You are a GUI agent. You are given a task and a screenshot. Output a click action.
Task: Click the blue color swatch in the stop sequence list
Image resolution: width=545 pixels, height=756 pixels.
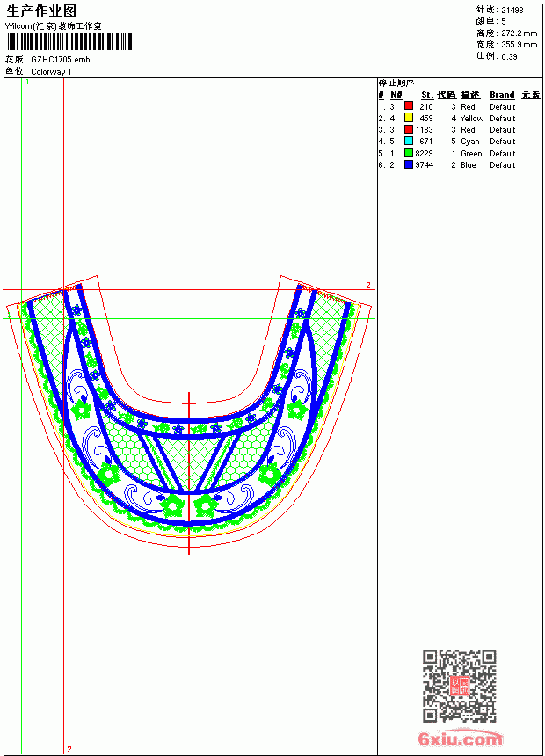click(409, 164)
